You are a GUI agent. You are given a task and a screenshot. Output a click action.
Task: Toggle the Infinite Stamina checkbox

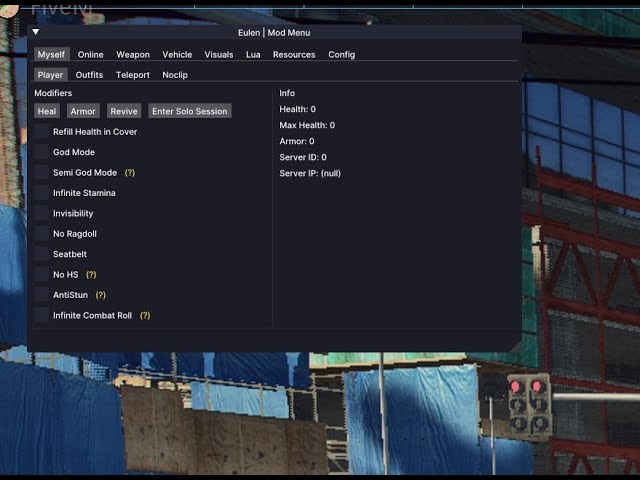tap(42, 193)
